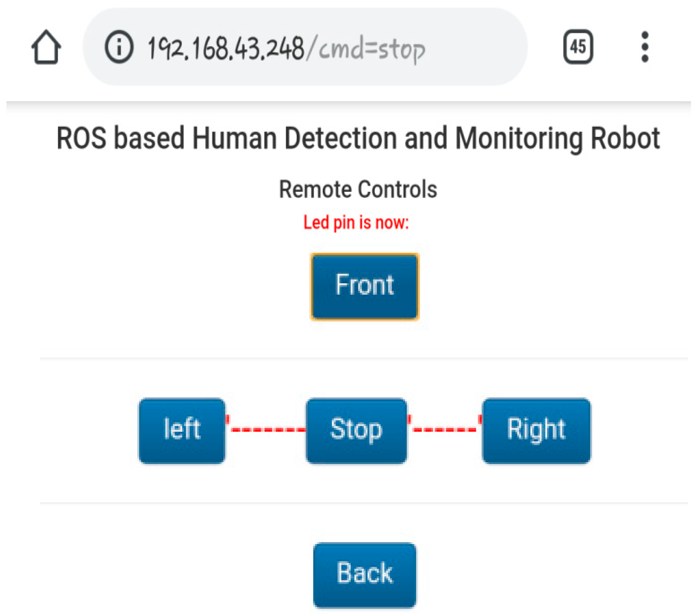Click the red Led pin is now status text
The height and width of the screenshot is (614, 700).
tap(356, 222)
